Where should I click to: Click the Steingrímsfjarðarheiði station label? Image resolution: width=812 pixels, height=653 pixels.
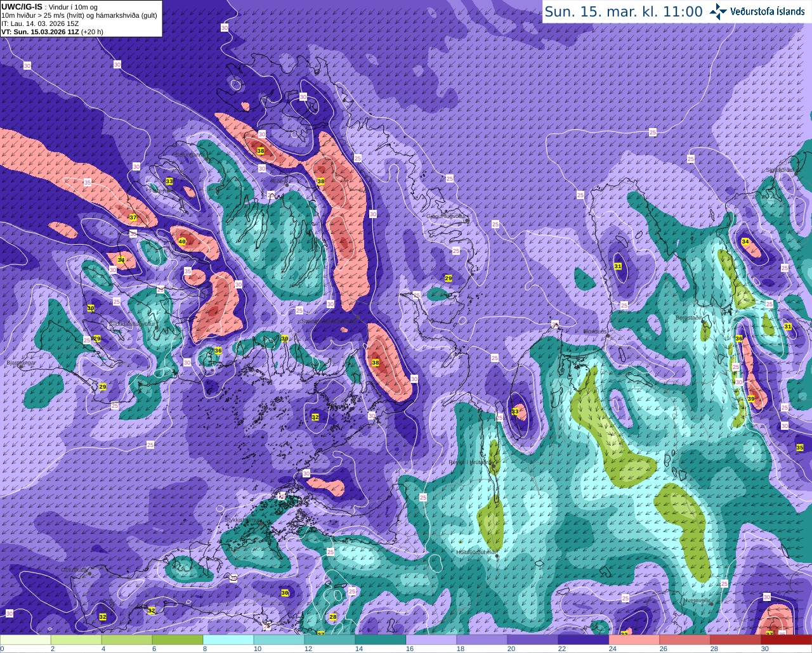point(330,321)
